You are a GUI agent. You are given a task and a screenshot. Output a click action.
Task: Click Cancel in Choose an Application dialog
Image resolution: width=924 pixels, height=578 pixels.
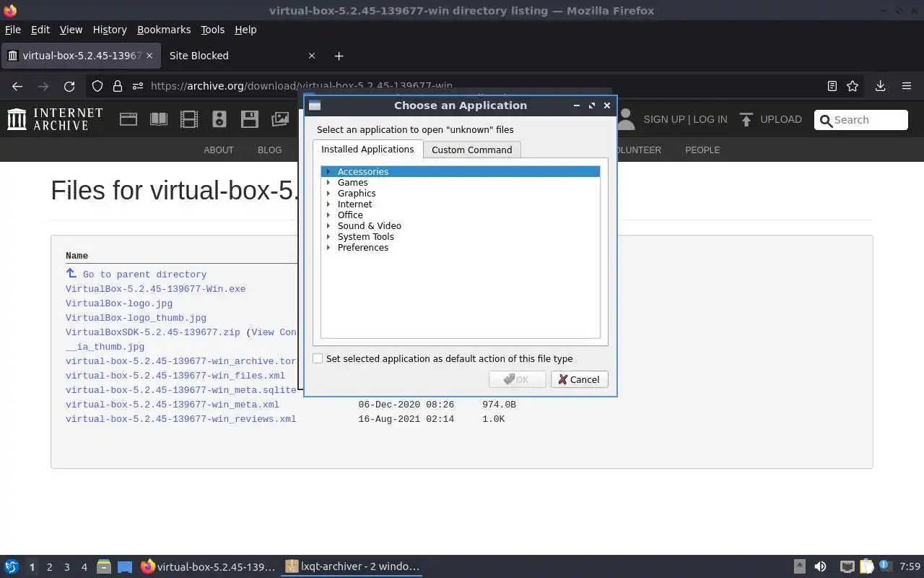click(x=579, y=379)
